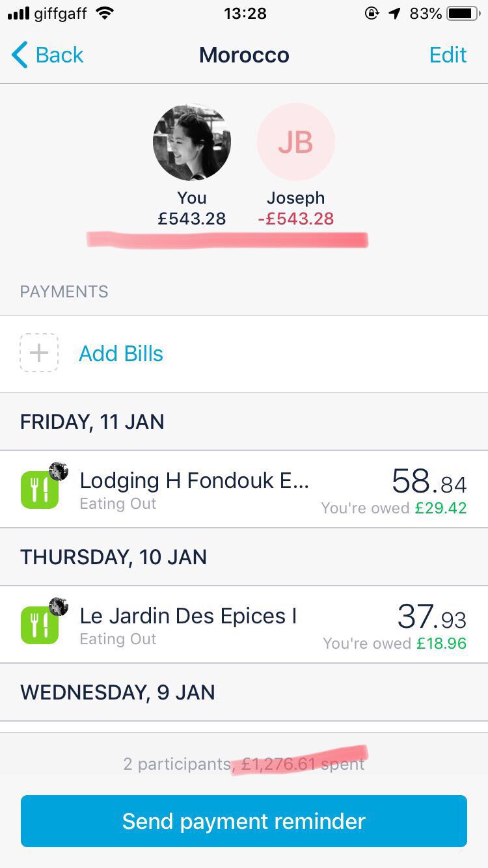Tap the Morocco group title
The height and width of the screenshot is (868, 488).
pyautogui.click(x=244, y=55)
